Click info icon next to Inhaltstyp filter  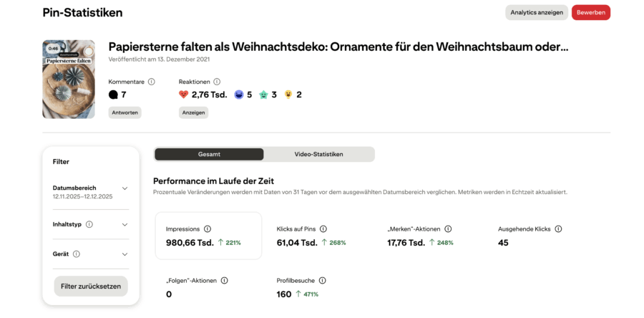pos(89,224)
